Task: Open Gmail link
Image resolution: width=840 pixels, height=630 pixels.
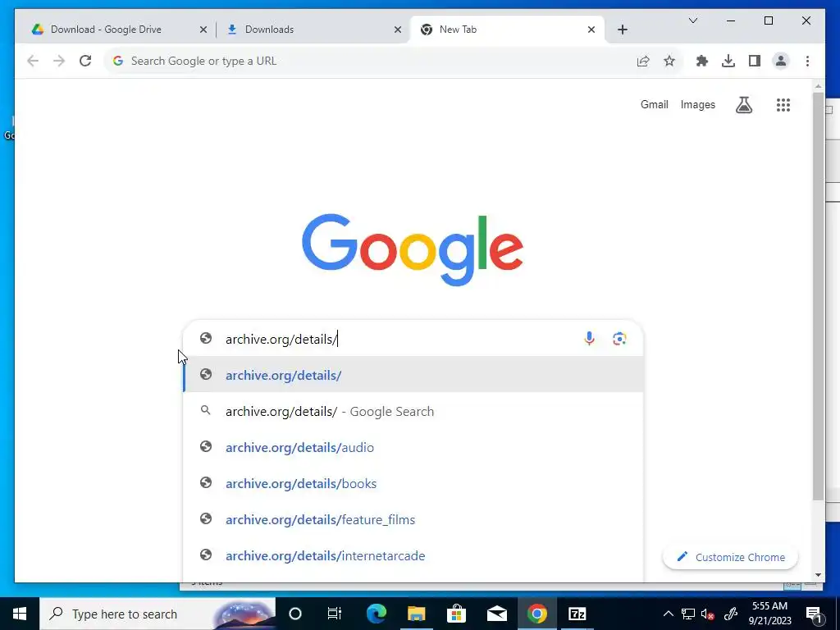Action: pyautogui.click(x=654, y=104)
